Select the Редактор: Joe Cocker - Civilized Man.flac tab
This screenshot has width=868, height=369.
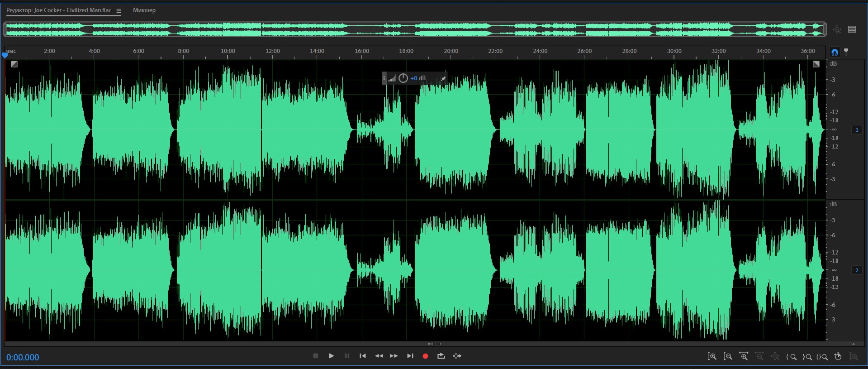(x=59, y=10)
